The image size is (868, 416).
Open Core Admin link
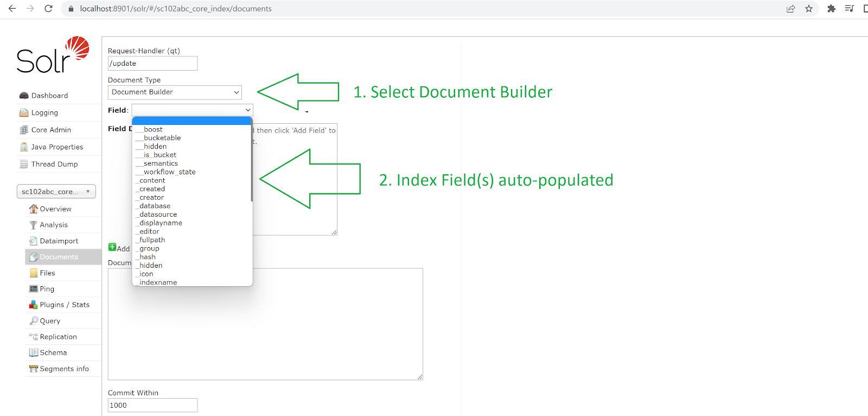51,130
